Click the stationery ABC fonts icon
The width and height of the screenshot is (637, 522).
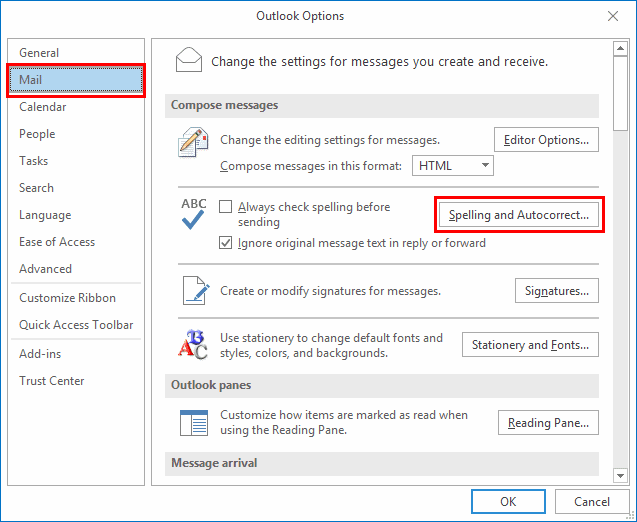[x=193, y=344]
